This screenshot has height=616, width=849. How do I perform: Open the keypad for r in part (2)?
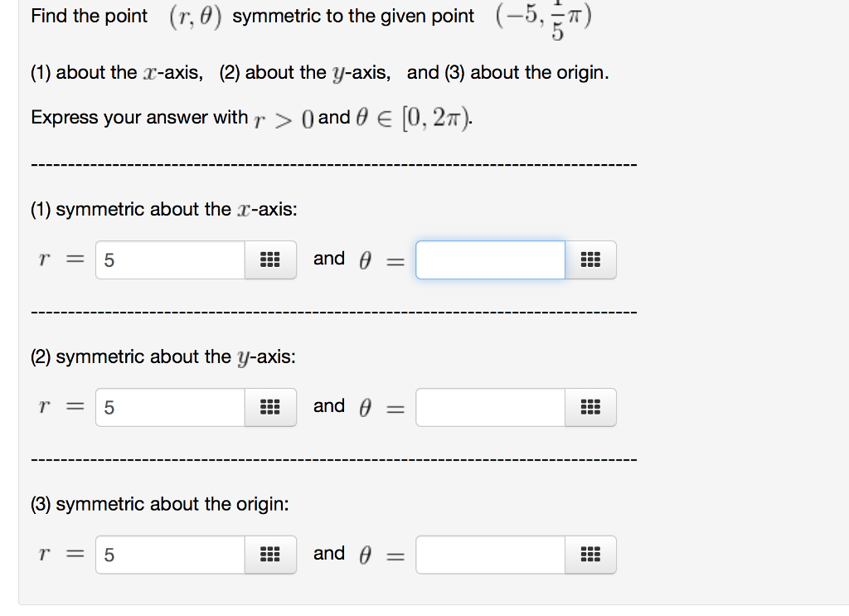(269, 407)
